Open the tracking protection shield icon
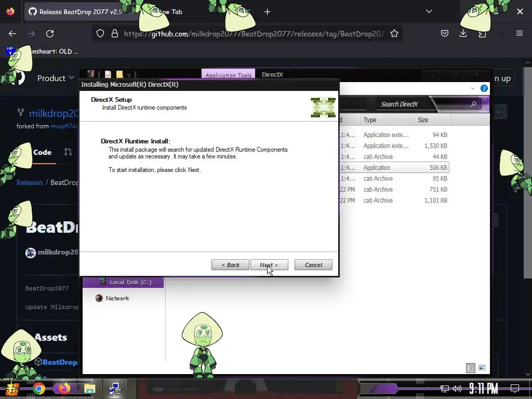Image resolution: width=532 pixels, height=399 pixels. coord(100,34)
